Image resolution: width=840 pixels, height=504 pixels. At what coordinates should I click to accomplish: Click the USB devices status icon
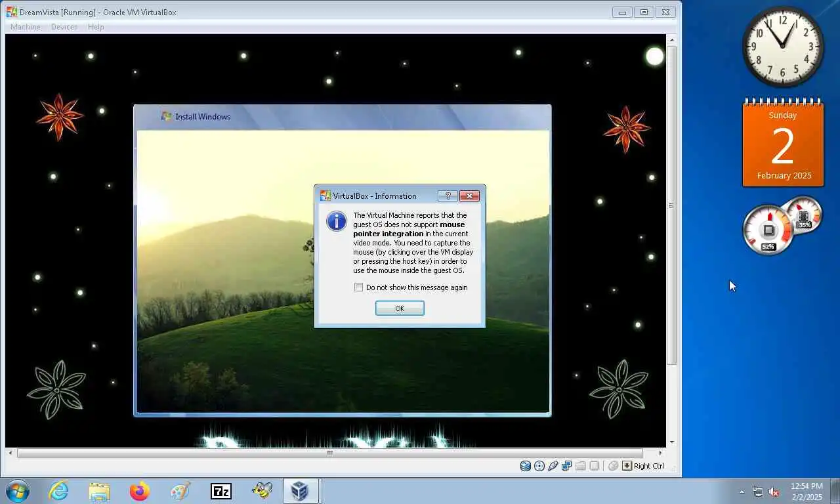click(553, 466)
